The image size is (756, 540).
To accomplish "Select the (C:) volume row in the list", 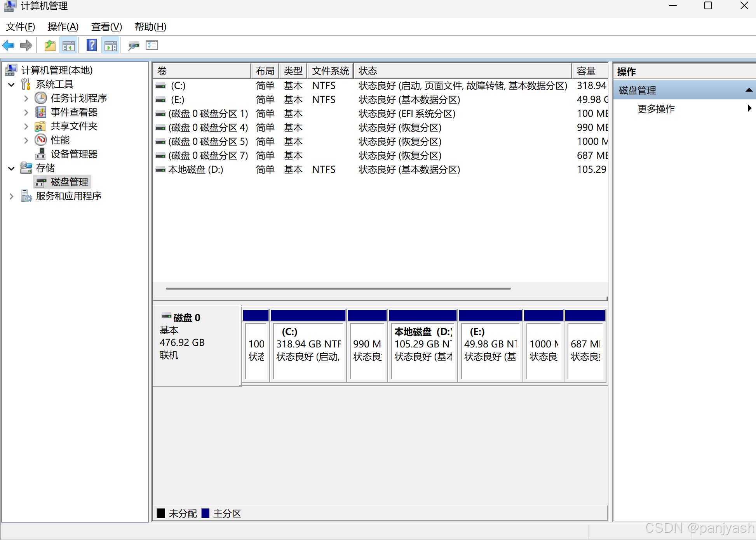I will click(178, 85).
